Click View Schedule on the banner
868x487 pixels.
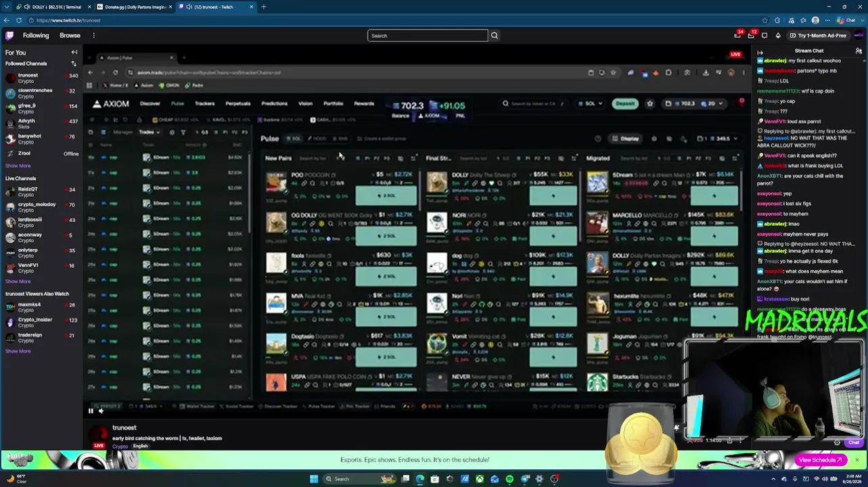(x=821, y=460)
